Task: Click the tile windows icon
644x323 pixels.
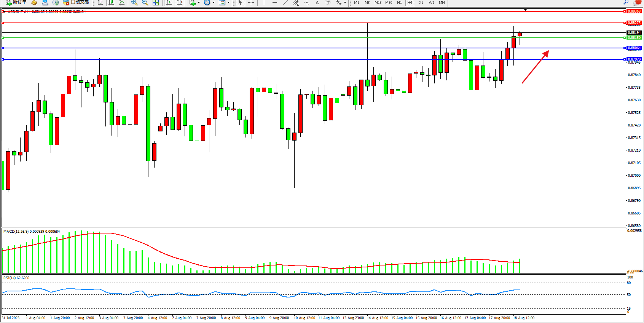Action: (x=156, y=3)
